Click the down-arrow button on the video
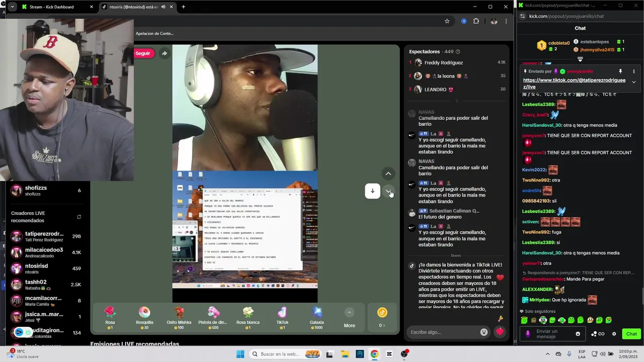Viewport: 644px width, 362px height. [x=372, y=191]
